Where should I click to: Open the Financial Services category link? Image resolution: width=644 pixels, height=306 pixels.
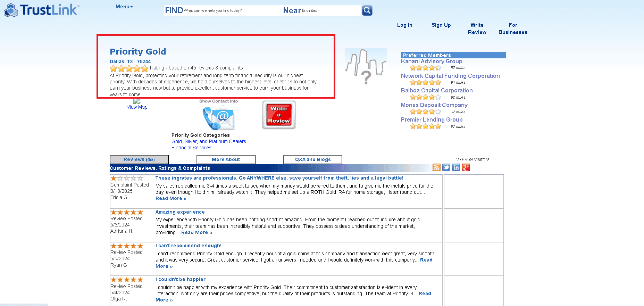[x=191, y=148]
